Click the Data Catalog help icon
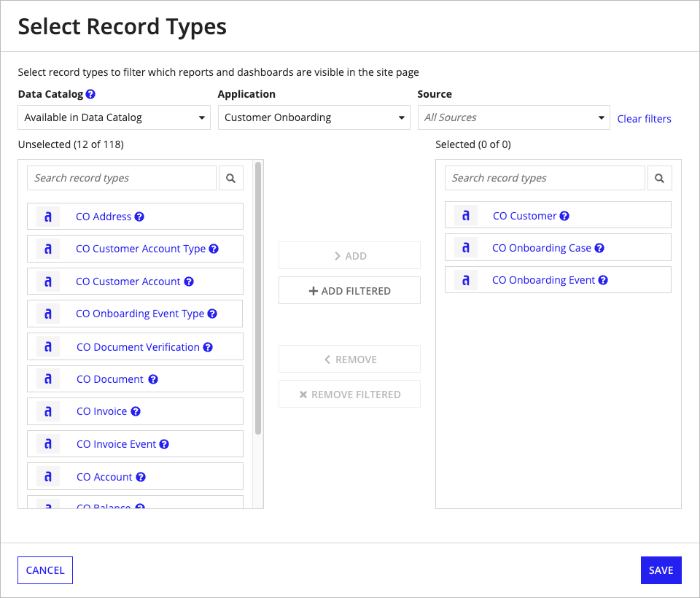Viewport: 700px width, 598px height. click(x=90, y=94)
